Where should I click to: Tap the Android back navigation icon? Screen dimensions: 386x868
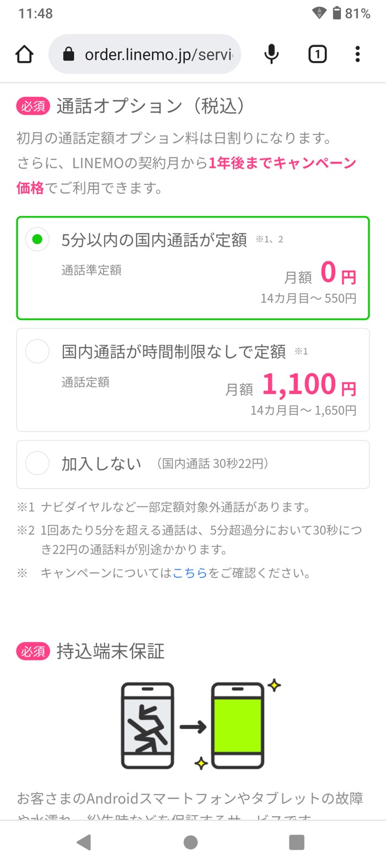83,841
